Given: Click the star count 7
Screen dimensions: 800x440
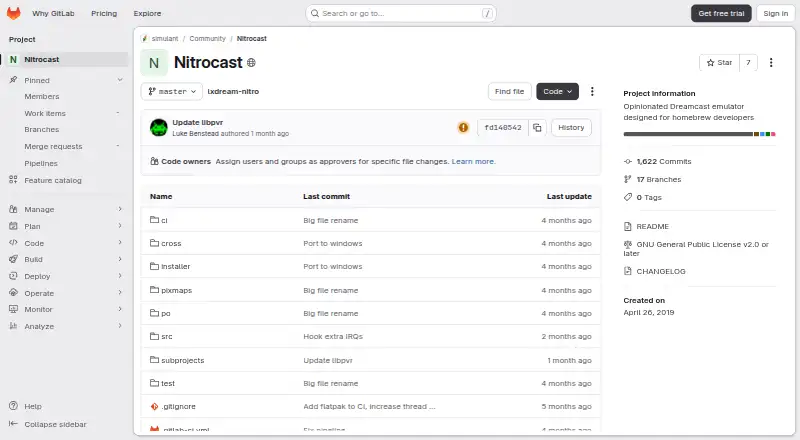Looking at the screenshot, I should (748, 62).
